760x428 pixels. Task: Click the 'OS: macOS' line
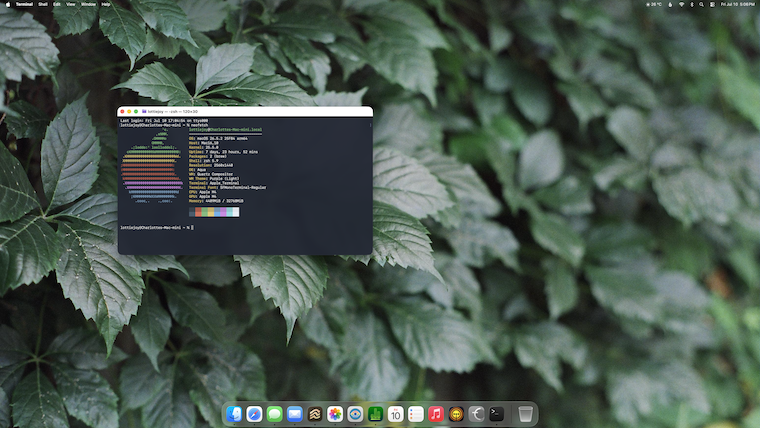(218, 139)
